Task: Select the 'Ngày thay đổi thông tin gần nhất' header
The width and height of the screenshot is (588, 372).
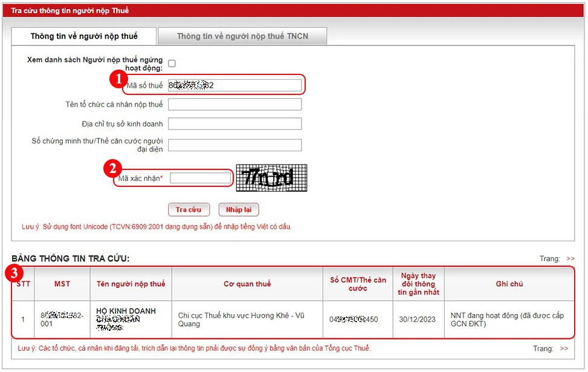Action: point(418,284)
